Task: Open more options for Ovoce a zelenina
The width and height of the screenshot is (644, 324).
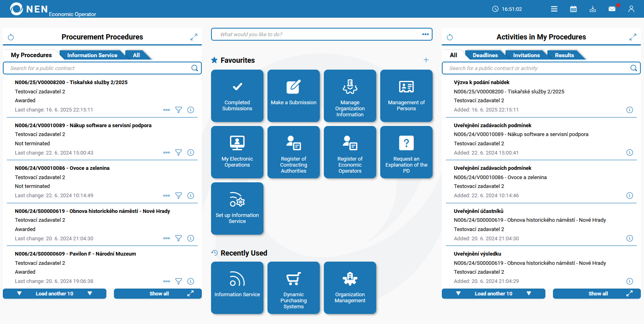Action: 166,196
